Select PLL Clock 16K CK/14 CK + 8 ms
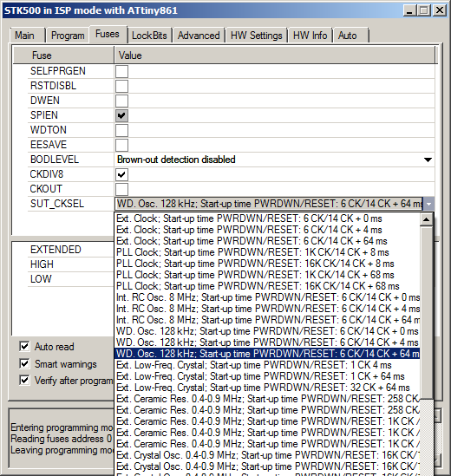The image size is (451, 476). 267,264
